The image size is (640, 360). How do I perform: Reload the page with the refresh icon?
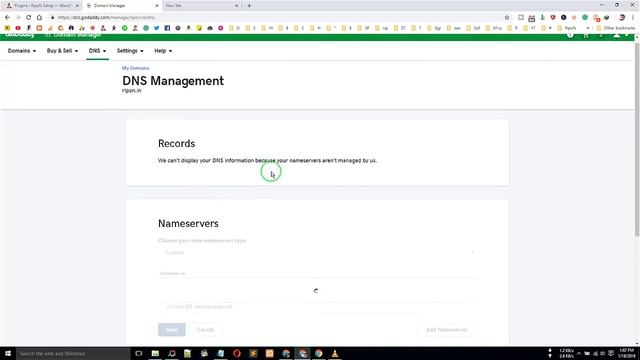[29, 18]
